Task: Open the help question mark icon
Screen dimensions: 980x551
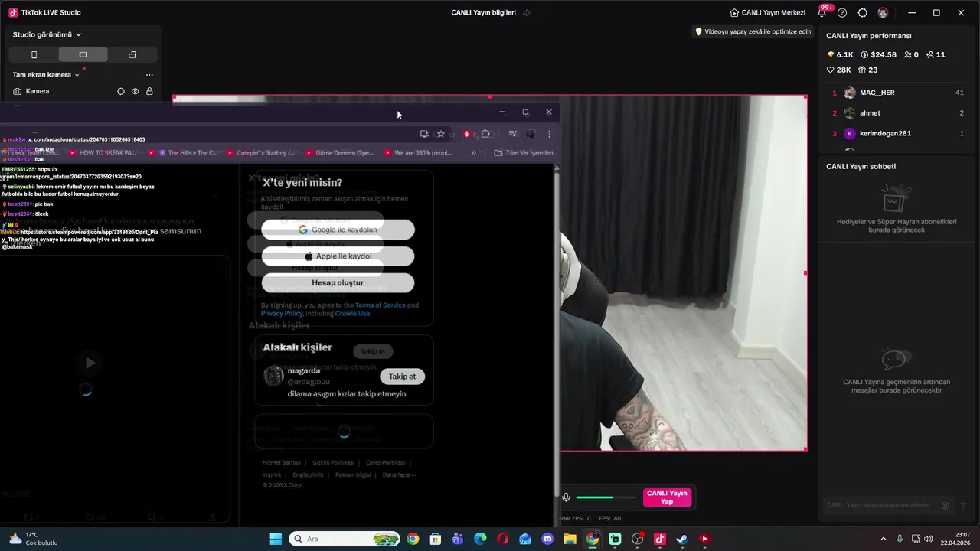Action: 842,13
